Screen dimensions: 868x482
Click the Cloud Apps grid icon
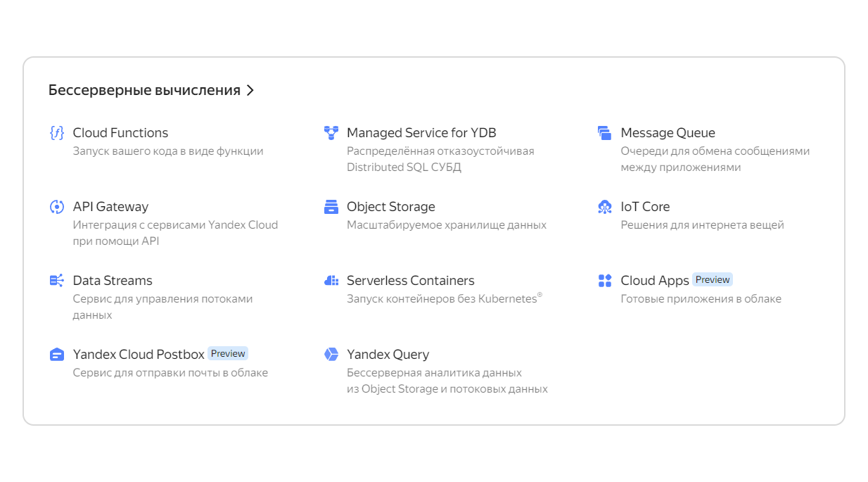click(605, 281)
